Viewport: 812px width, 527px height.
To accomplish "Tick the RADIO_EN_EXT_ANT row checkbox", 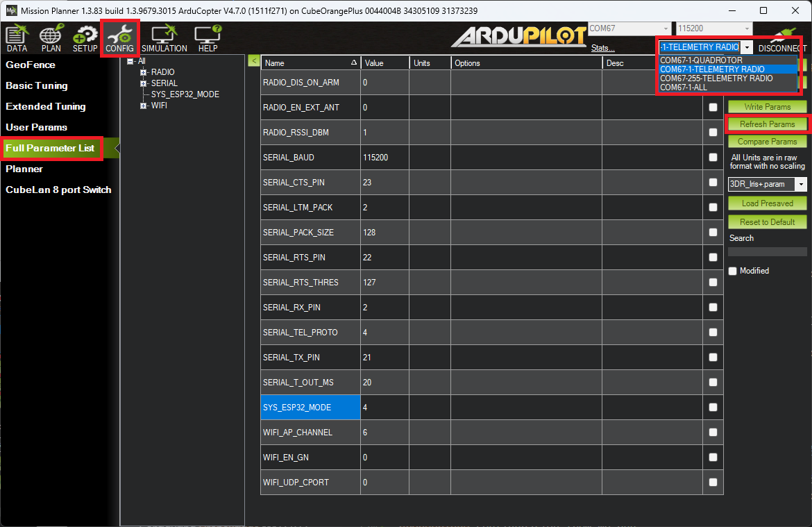I will [x=713, y=107].
